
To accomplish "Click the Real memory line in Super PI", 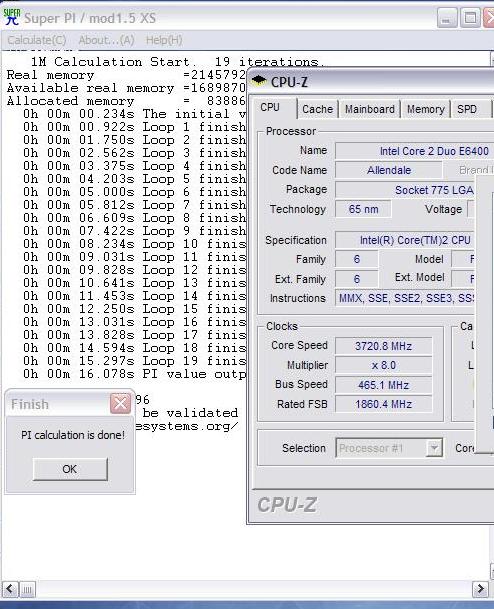I will click(126, 75).
